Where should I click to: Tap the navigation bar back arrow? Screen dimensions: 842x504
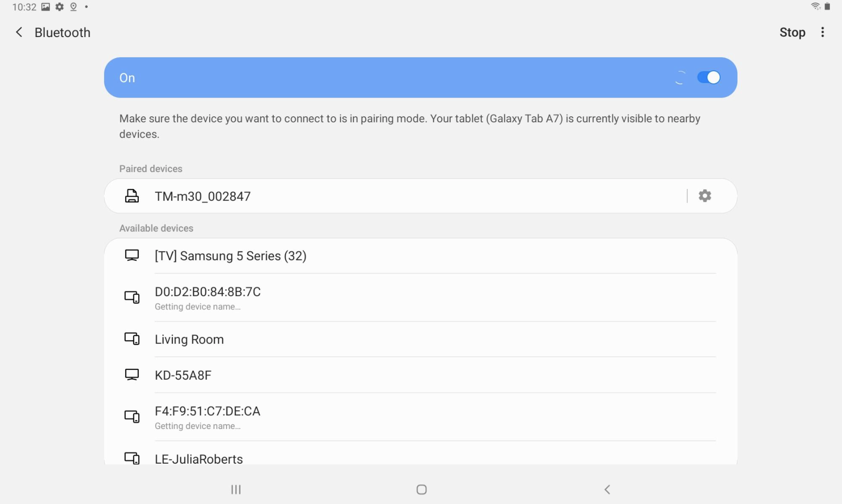coord(607,489)
